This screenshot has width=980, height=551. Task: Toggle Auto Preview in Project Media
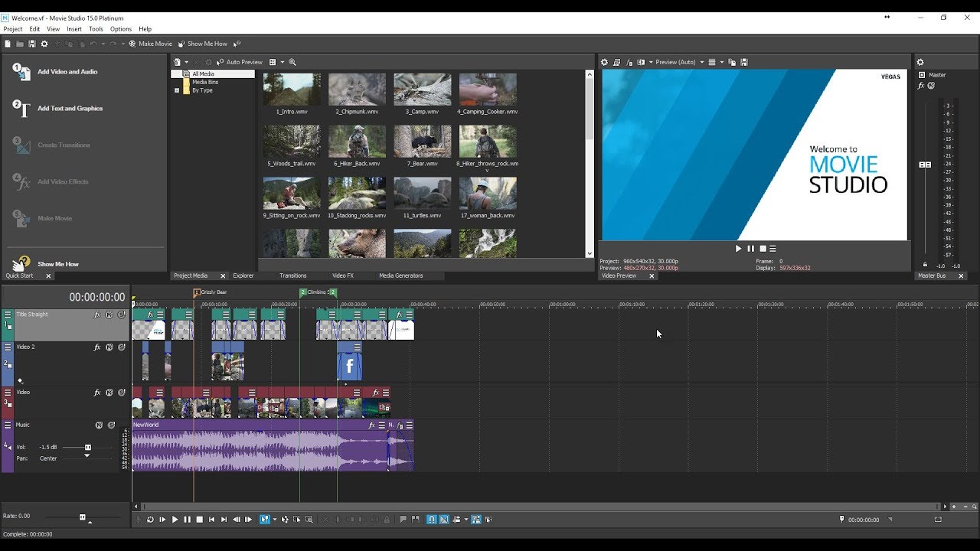click(x=240, y=62)
